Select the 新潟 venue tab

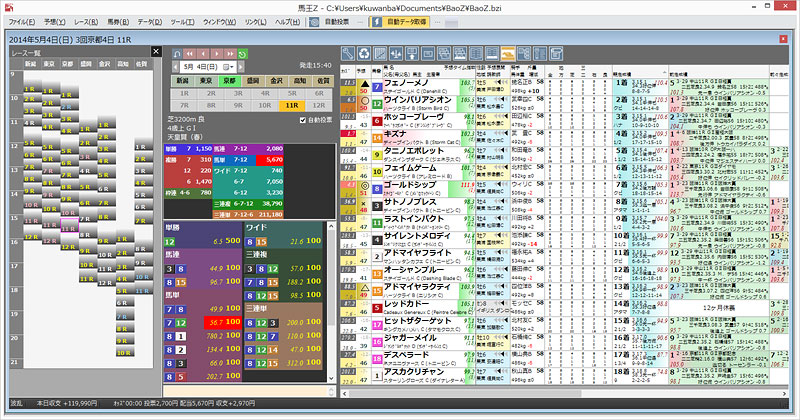[x=183, y=81]
